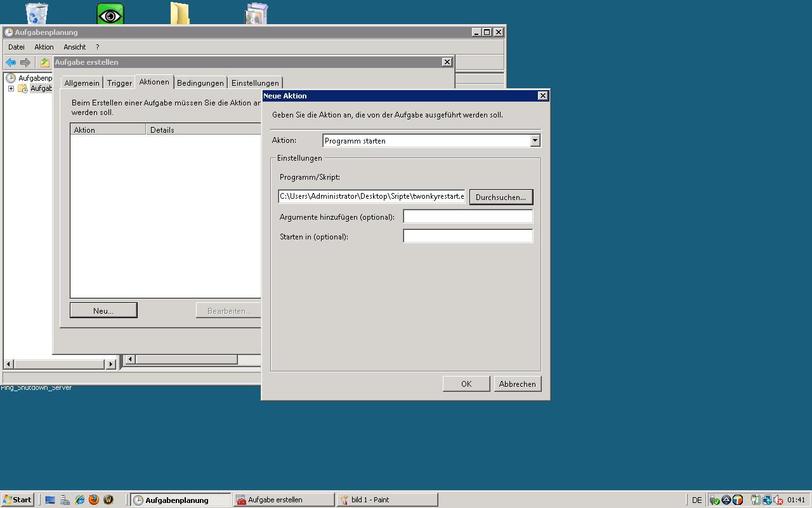
Task: Click the Internet Explorer quick launch icon
Action: [80, 500]
